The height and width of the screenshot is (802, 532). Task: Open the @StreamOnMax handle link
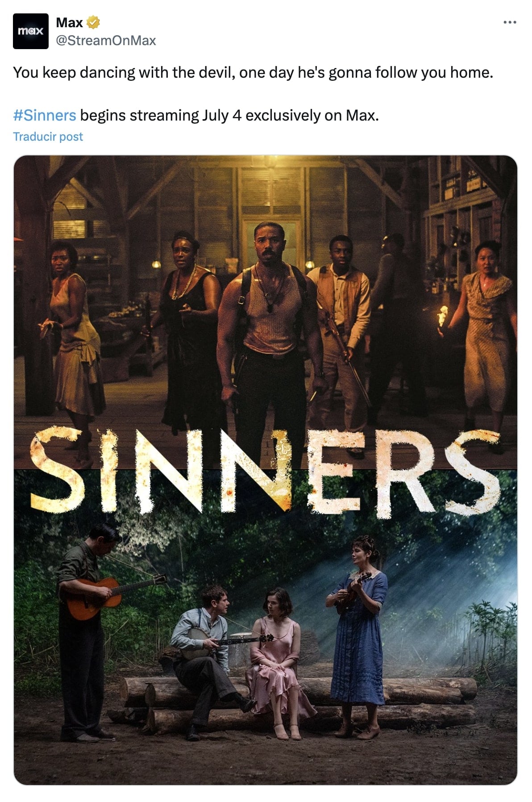106,41
